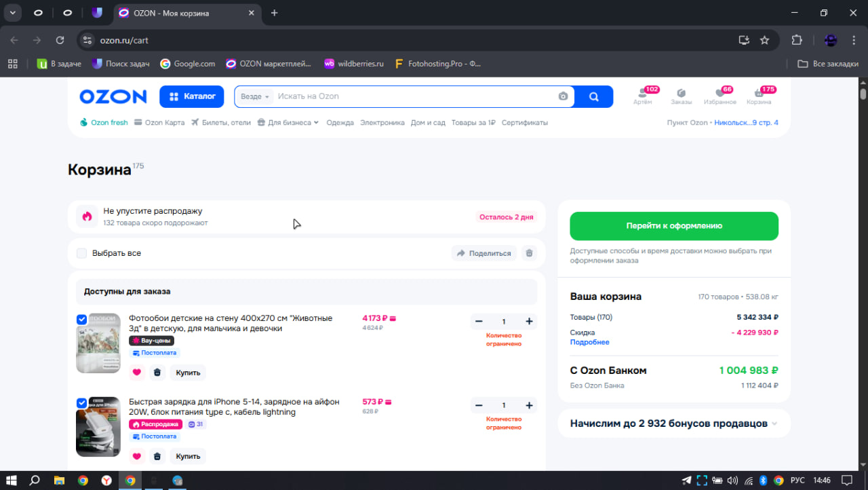Submit search with the magnifier button
The height and width of the screenshot is (490, 868).
point(593,96)
